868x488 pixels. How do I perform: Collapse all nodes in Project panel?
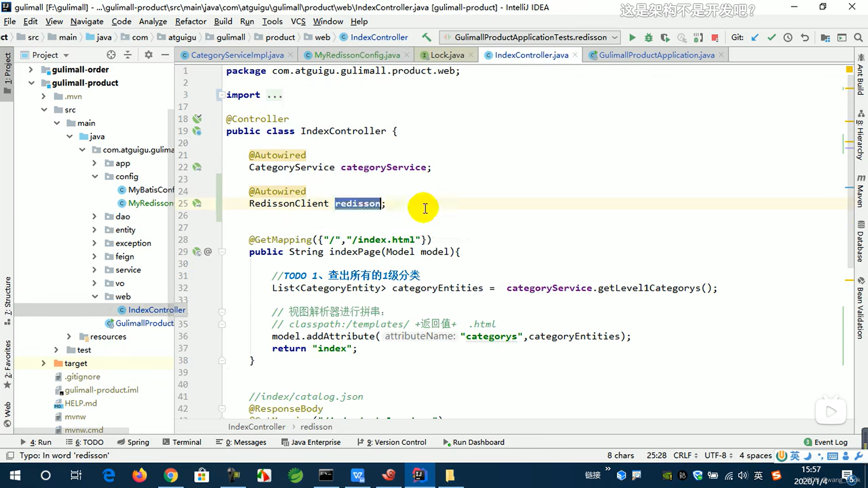[128, 55]
